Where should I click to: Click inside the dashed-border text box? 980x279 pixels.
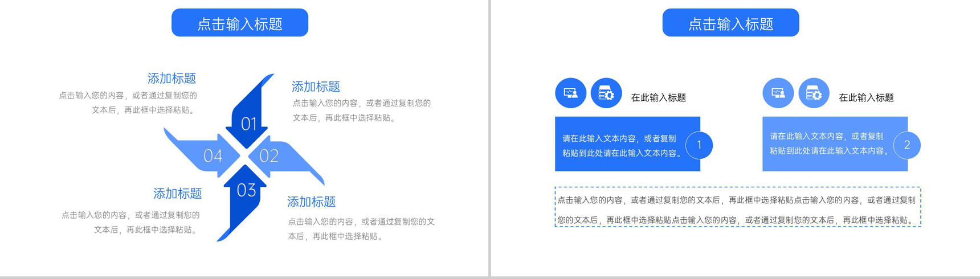coord(738,207)
